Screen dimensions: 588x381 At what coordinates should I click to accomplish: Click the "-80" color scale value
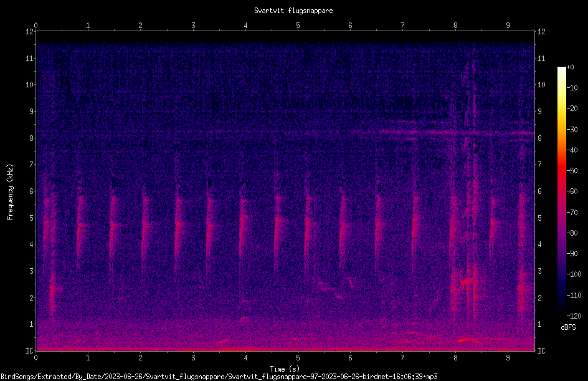[572, 233]
